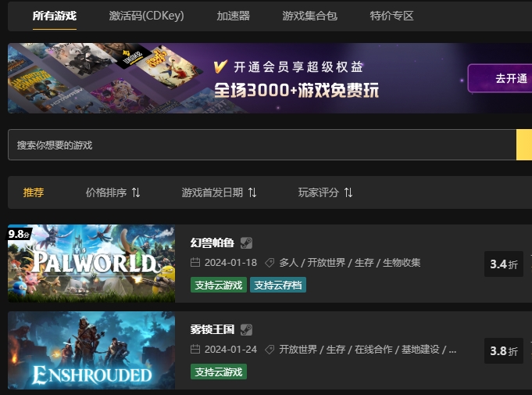Open the 雾锁王国 game title
Screen dimensions: 532x395
[x=212, y=329]
